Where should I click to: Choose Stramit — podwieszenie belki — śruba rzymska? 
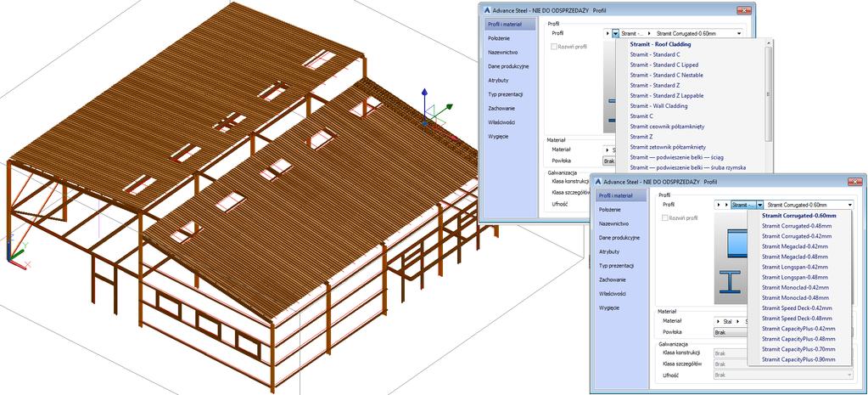[x=687, y=167]
